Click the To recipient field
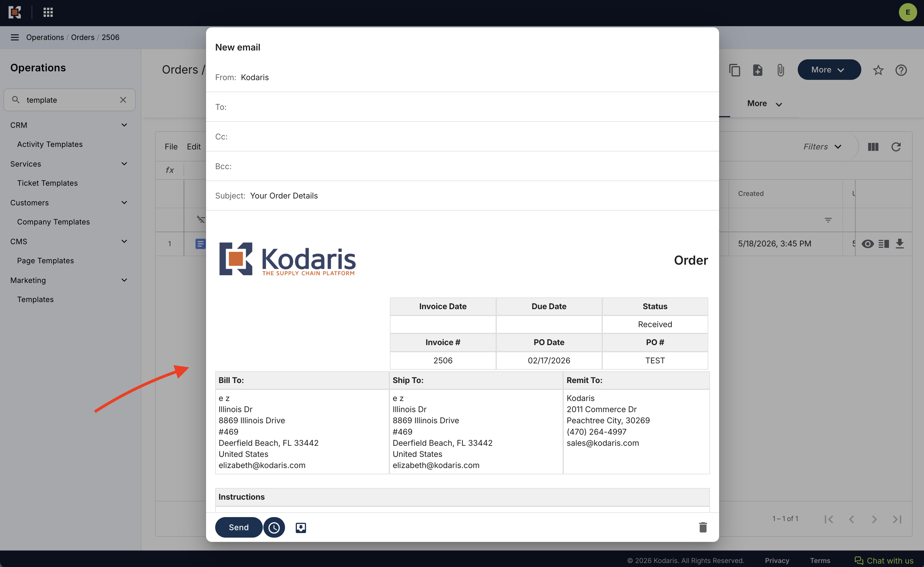The image size is (924, 567). 462,107
